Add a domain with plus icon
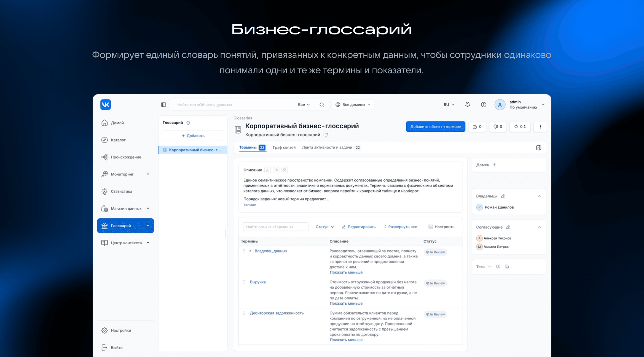 pyautogui.click(x=494, y=165)
